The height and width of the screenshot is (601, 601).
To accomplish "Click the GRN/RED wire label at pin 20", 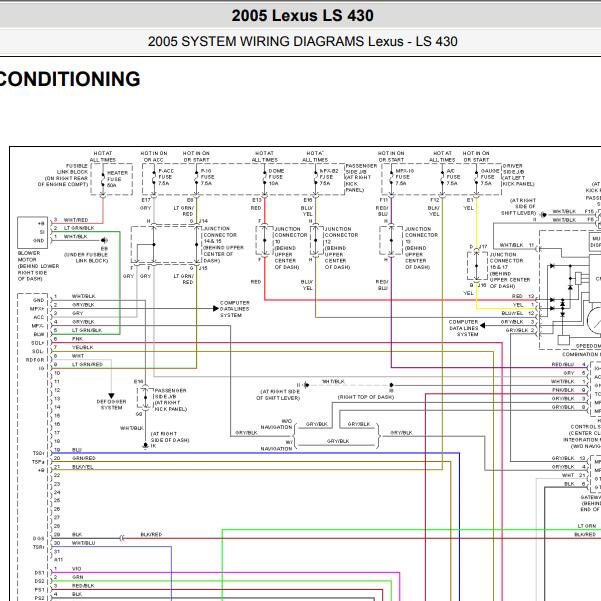I will coord(84,458).
